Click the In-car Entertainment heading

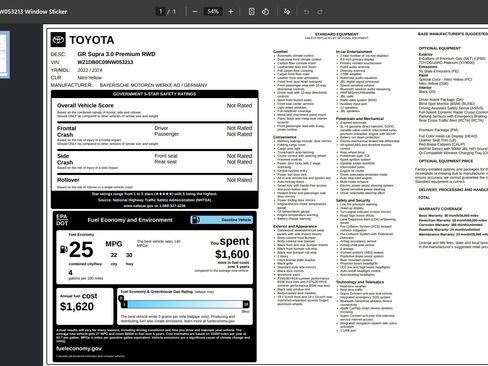tap(354, 52)
